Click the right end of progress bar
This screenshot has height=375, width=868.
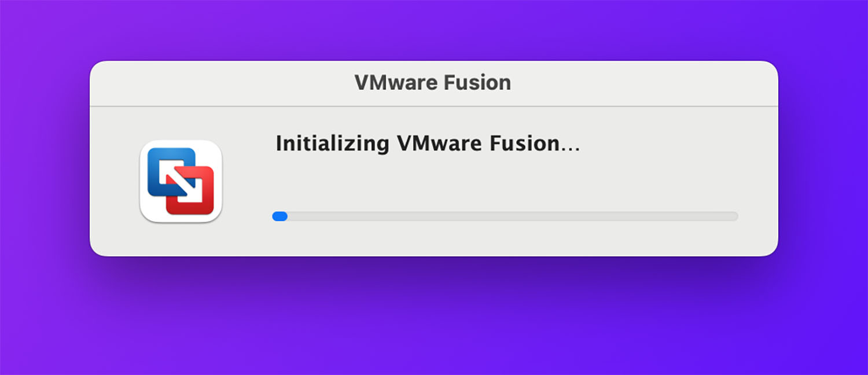coord(735,216)
